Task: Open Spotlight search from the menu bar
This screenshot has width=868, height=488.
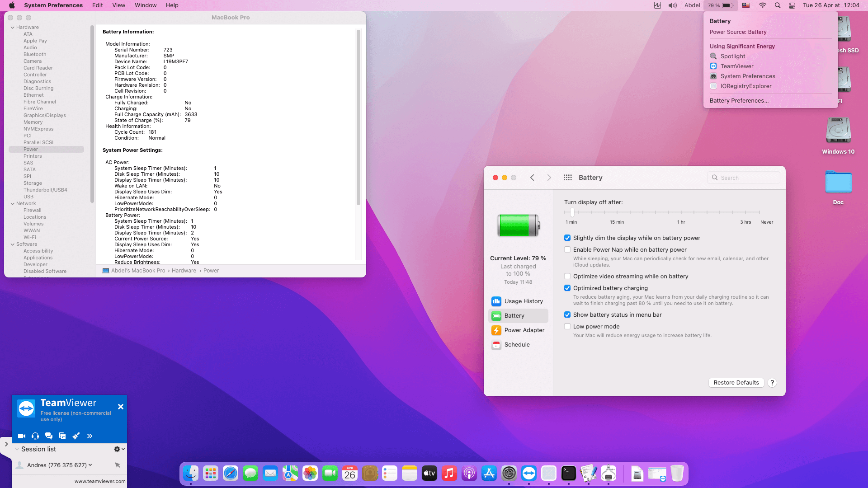Action: (x=778, y=5)
